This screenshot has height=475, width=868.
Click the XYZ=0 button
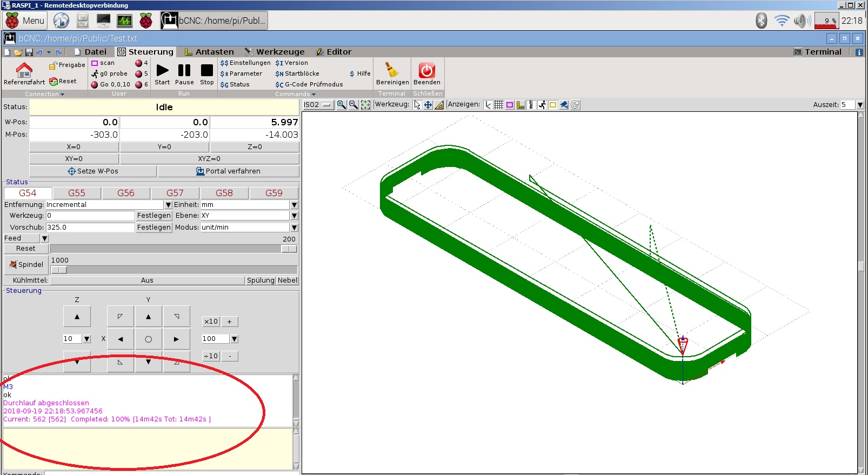(x=209, y=159)
